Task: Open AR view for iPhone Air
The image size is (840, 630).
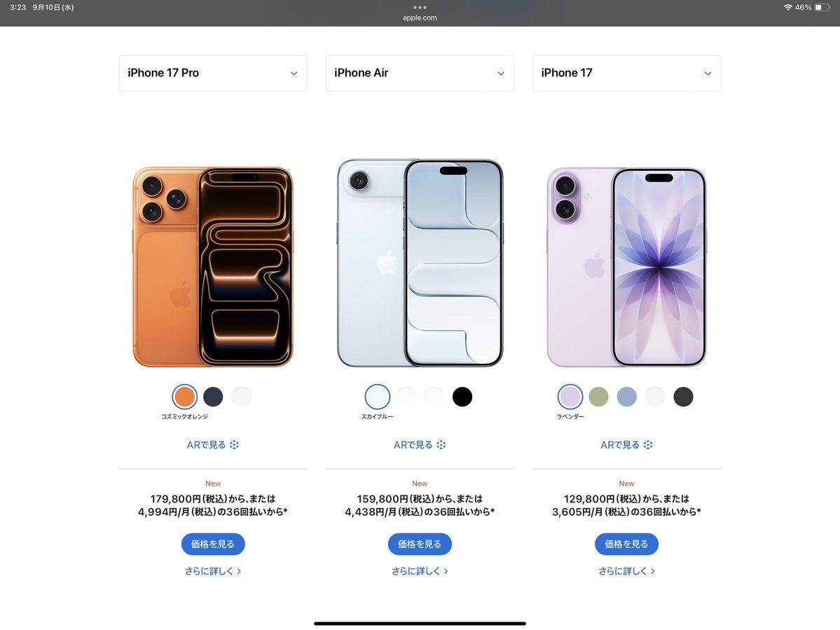Action: 420,444
